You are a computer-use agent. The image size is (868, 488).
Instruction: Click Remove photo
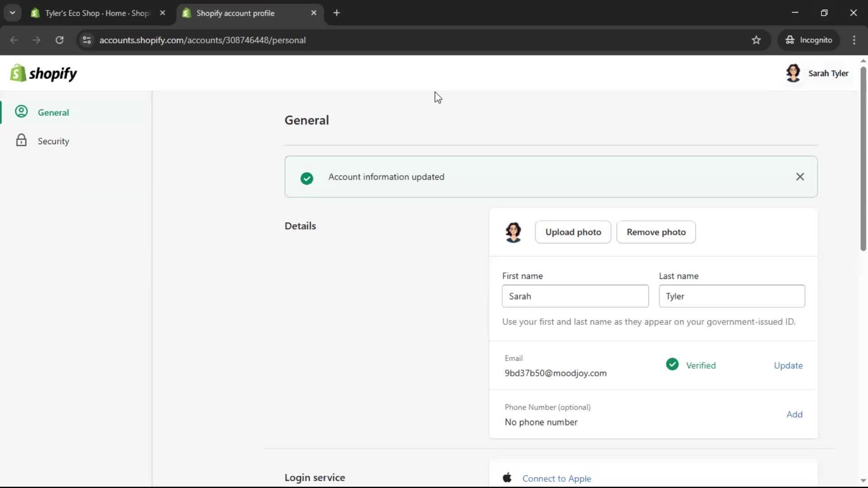click(656, 232)
